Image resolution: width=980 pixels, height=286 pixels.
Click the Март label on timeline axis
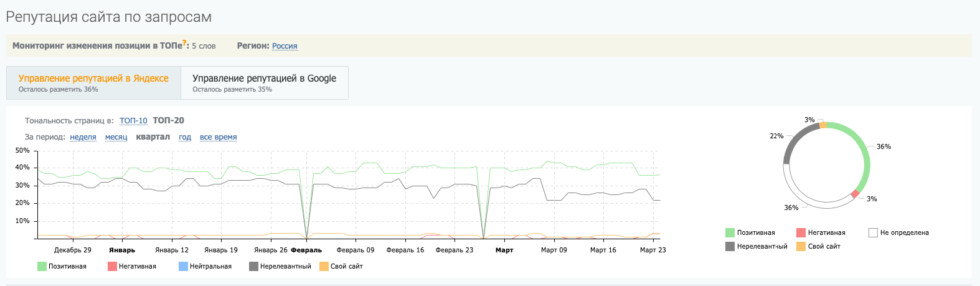[504, 250]
